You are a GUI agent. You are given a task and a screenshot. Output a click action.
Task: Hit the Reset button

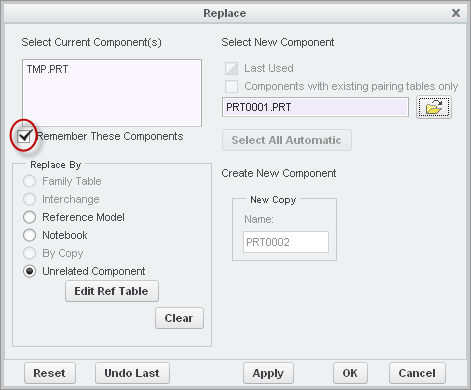(x=50, y=373)
